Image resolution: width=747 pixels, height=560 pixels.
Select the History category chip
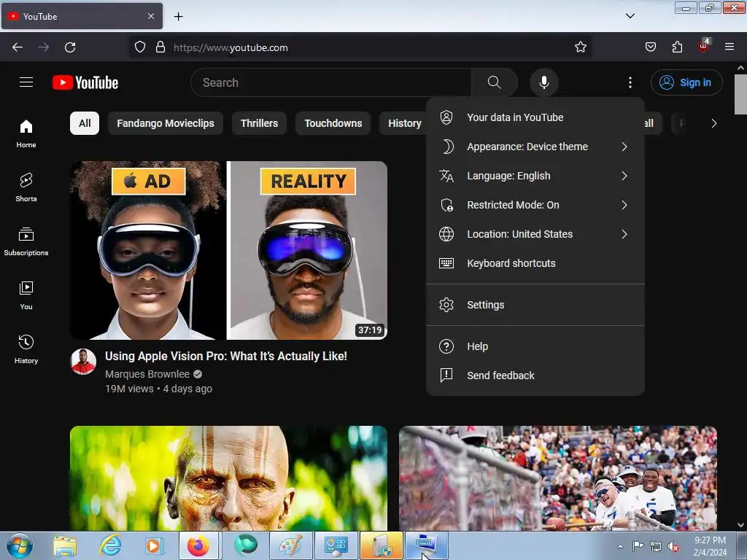[x=404, y=123]
